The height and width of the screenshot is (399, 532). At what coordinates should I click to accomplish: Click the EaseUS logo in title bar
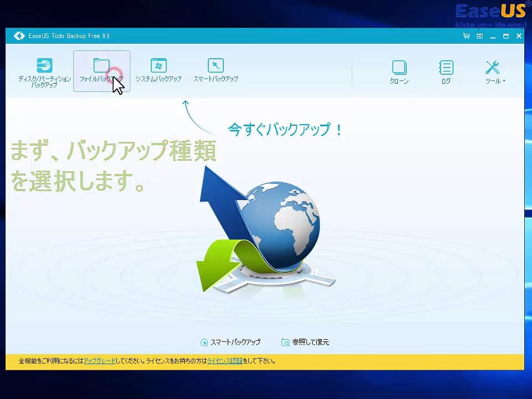[x=19, y=35]
